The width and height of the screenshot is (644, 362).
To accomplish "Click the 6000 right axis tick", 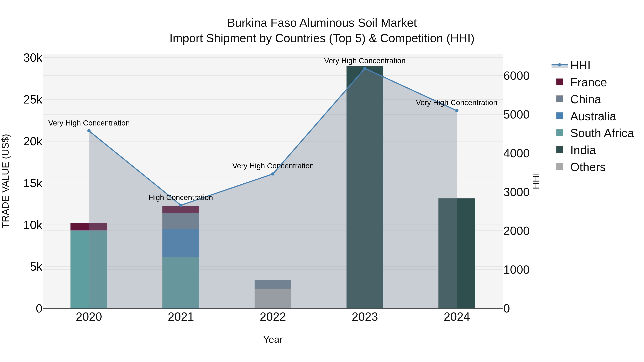I will pos(516,76).
